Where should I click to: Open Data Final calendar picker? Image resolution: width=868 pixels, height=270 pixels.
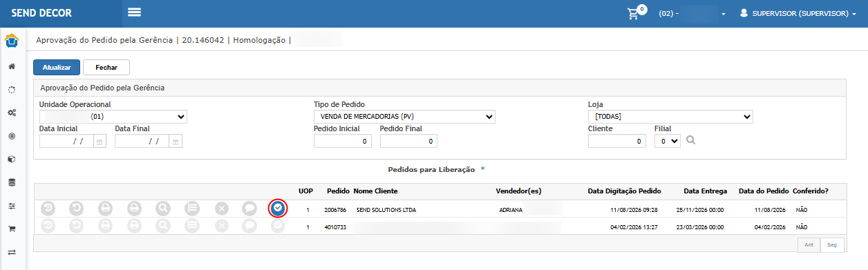coord(175,142)
